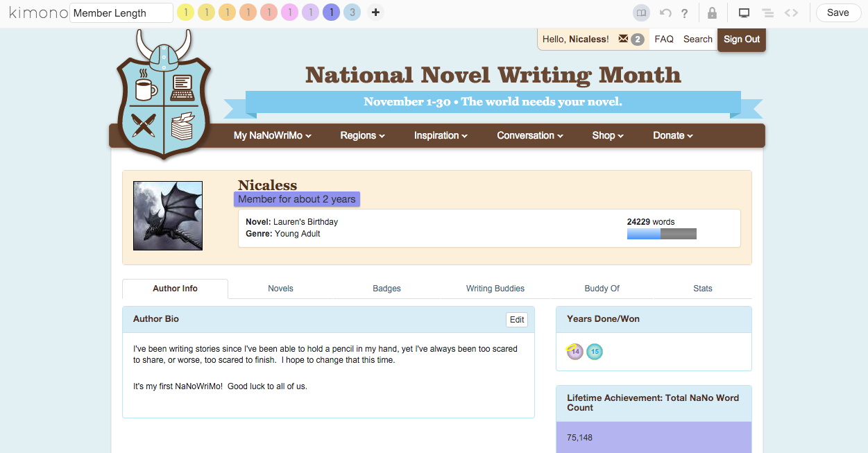Click the Member Length property name field

coord(121,12)
